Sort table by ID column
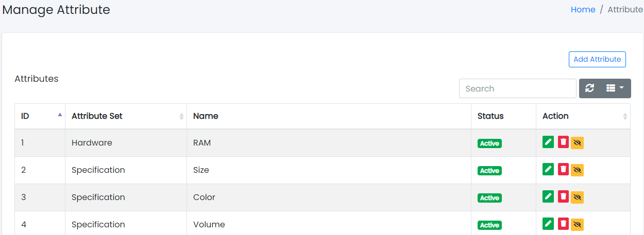644x235 pixels. click(40, 116)
